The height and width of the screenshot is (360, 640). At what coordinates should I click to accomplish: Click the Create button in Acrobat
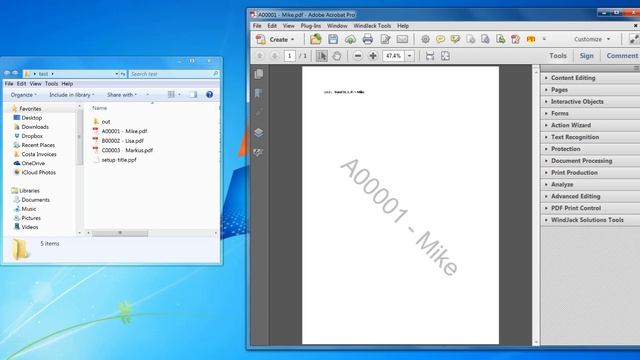(275, 40)
